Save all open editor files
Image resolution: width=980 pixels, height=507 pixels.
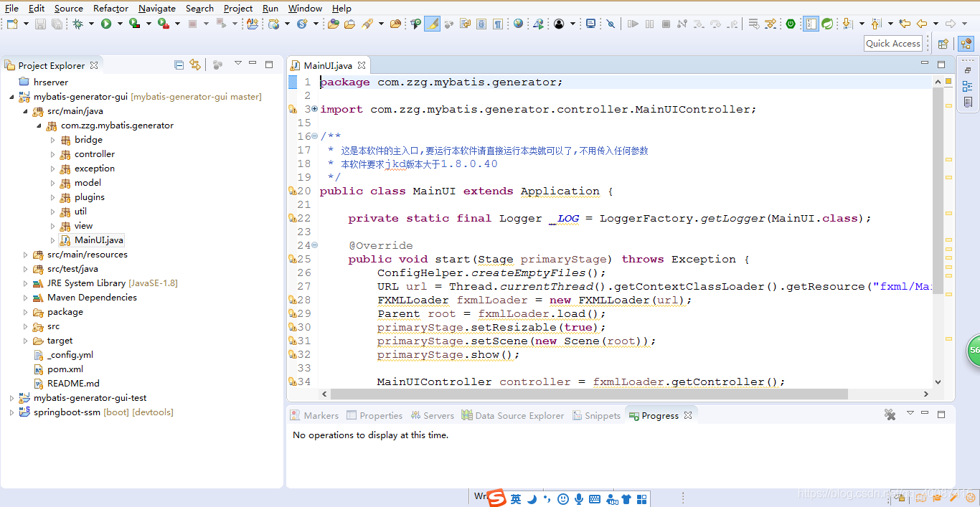click(x=57, y=24)
